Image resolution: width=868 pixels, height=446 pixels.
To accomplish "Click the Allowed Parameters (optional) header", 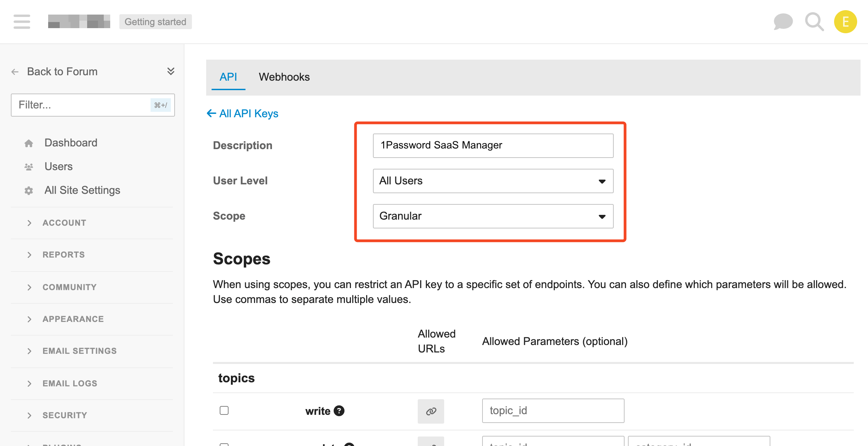I will [x=555, y=342].
